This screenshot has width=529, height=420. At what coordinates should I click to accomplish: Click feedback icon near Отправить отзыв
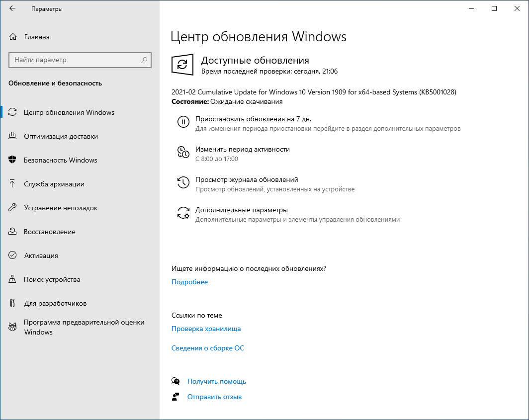point(176,397)
